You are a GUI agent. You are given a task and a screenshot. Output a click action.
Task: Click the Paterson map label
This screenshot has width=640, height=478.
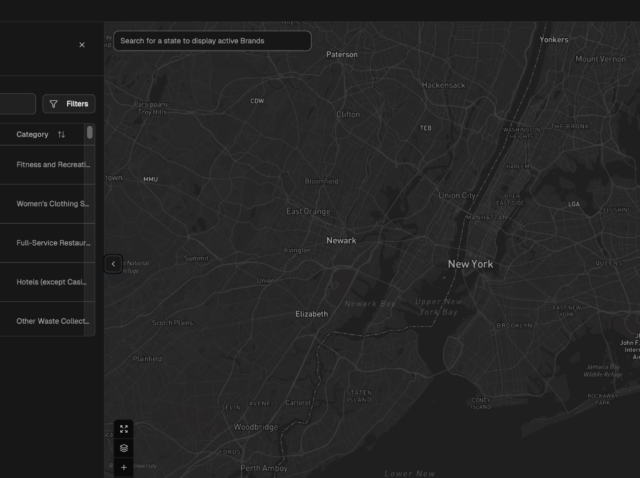[x=342, y=54]
